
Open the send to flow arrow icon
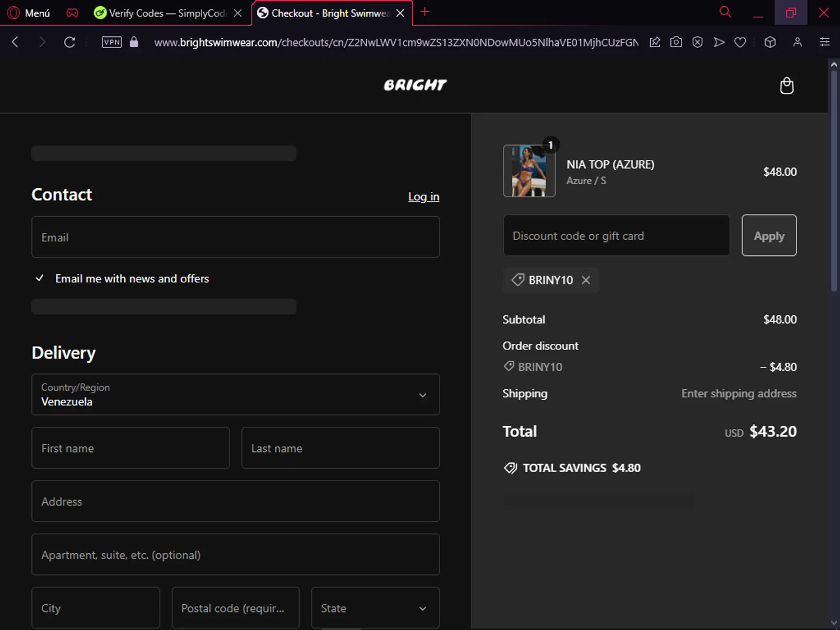[x=719, y=42]
